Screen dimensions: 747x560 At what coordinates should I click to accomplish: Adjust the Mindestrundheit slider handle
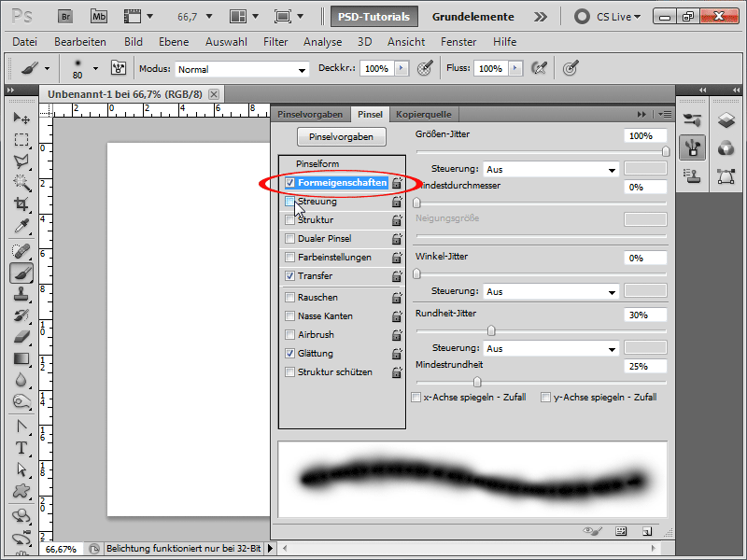coord(477,382)
